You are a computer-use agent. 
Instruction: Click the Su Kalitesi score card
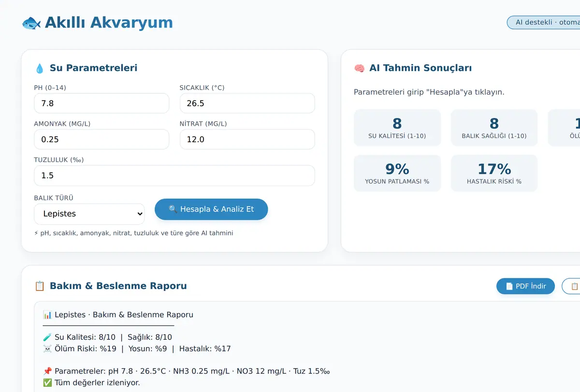click(397, 128)
